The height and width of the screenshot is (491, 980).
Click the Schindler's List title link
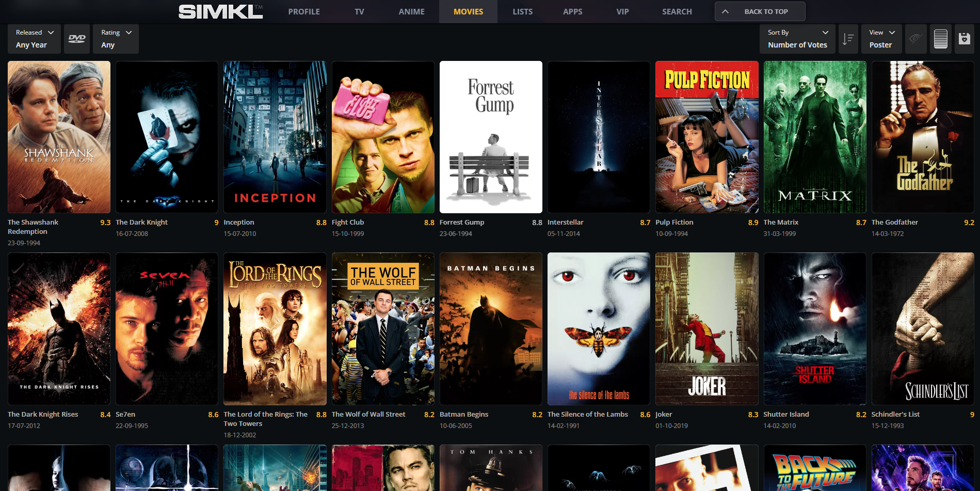895,414
